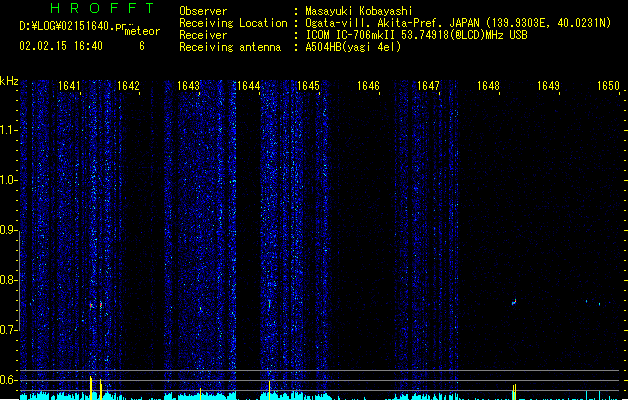
Task: Click the Observer label
Action: coord(203,11)
